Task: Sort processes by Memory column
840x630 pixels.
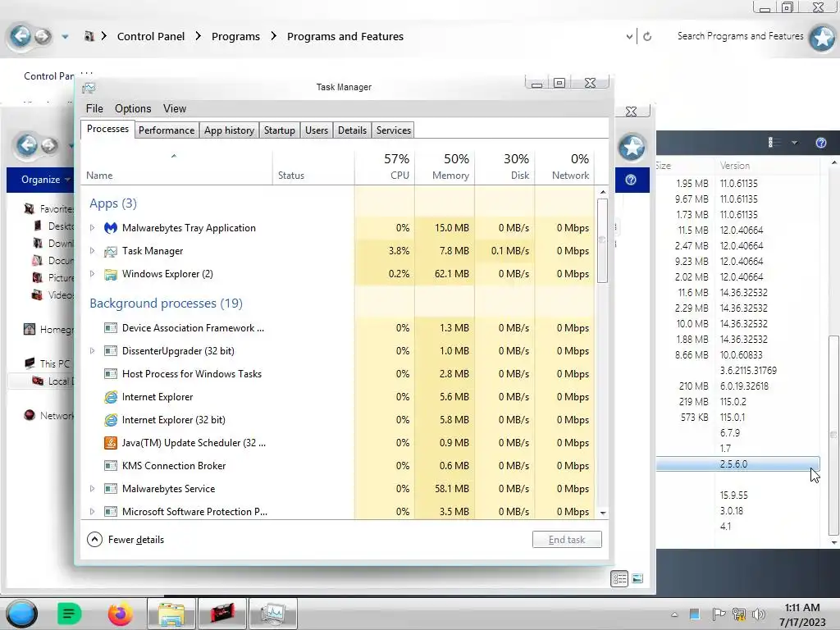Action: point(445,167)
